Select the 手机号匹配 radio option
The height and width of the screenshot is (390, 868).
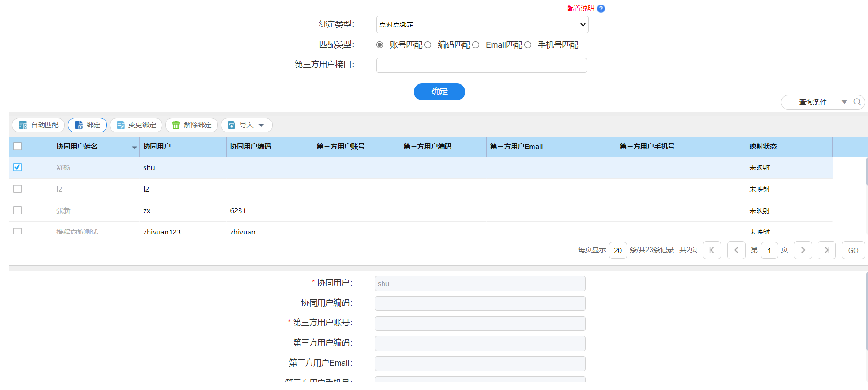528,45
